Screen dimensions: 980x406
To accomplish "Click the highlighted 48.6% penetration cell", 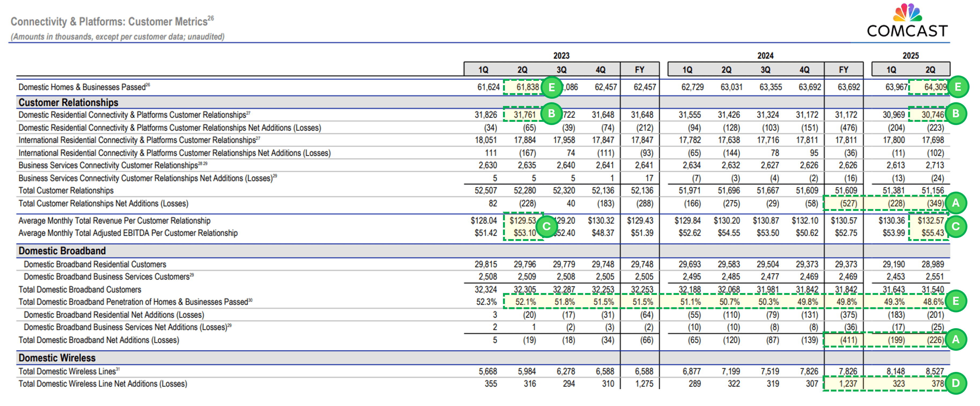I will pyautogui.click(x=933, y=301).
